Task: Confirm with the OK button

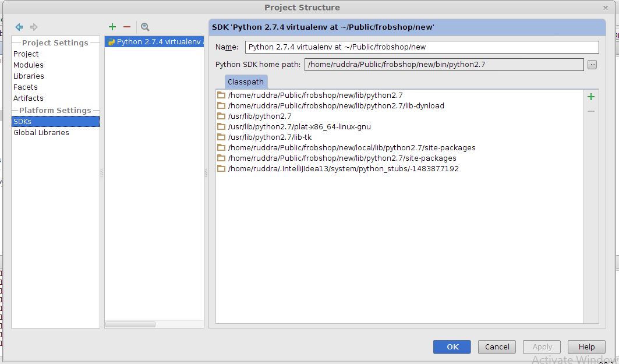Action: tap(452, 347)
